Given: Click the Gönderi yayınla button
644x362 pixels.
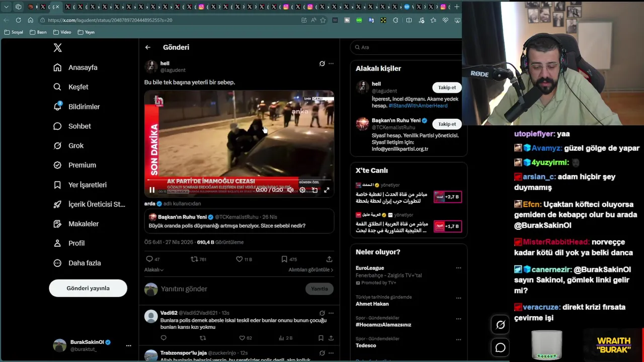Looking at the screenshot, I should [x=88, y=288].
